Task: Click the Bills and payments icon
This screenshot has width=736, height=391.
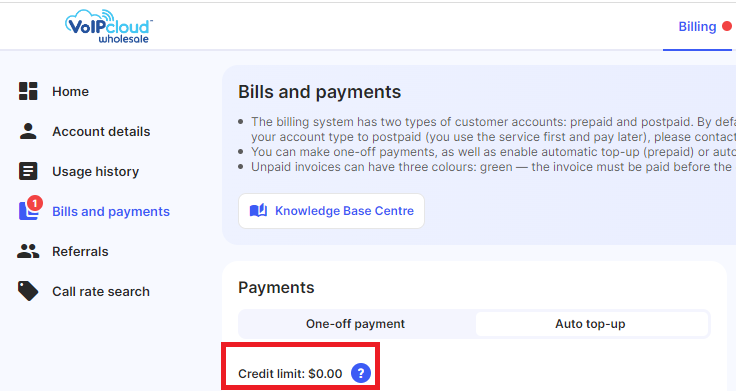Action: 30,208
